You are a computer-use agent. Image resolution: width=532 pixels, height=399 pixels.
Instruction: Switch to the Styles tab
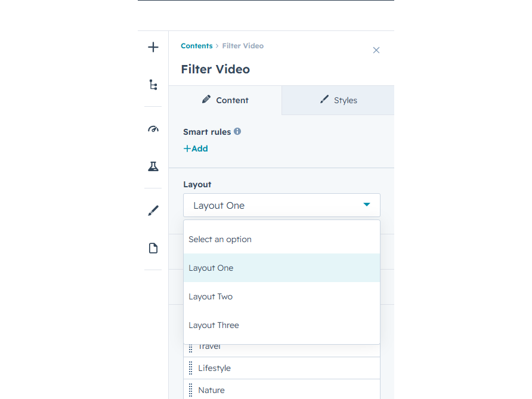pos(338,100)
